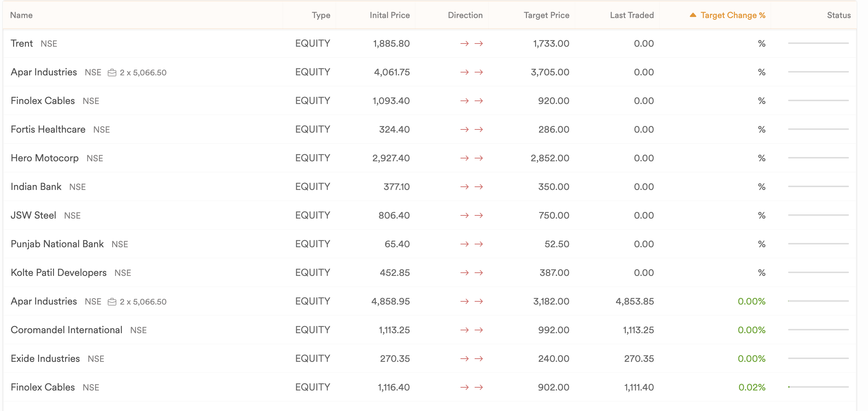Click the briefcase holdings icon in Apar Industries 4,858.95 row

[x=112, y=302]
